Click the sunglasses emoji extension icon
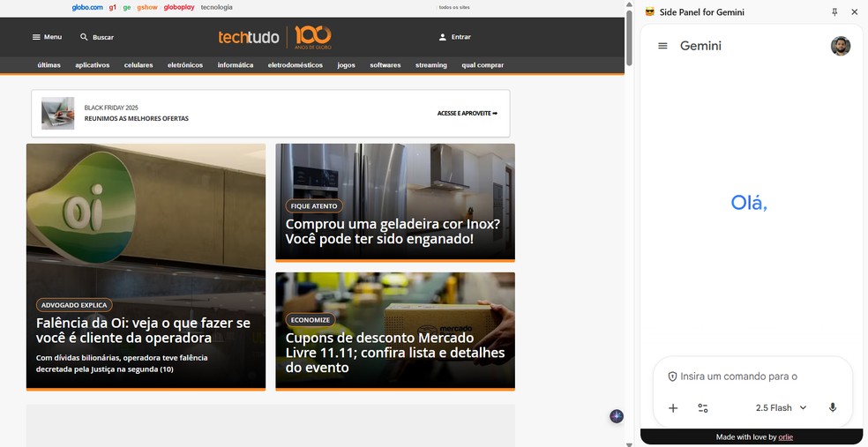Screen dimensions: 868x447 650,11
